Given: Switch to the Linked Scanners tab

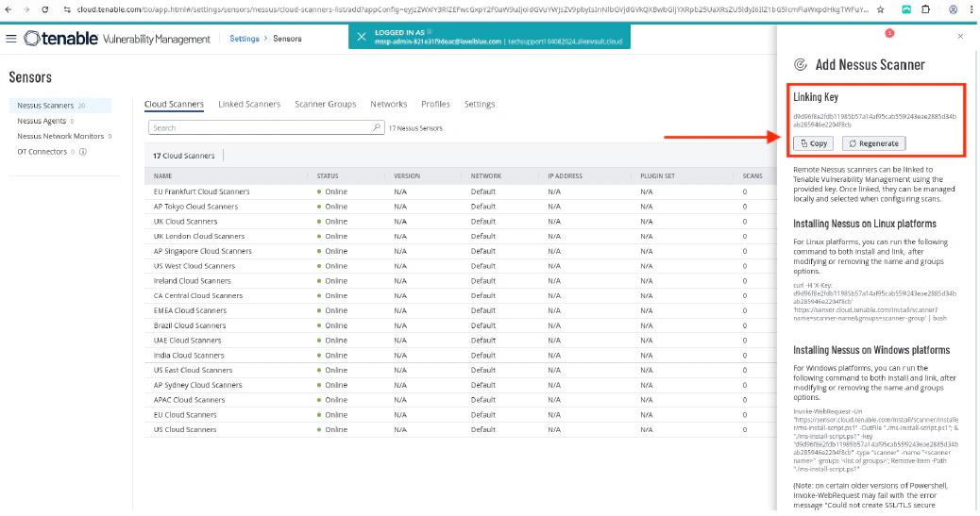Looking at the screenshot, I should pyautogui.click(x=249, y=104).
